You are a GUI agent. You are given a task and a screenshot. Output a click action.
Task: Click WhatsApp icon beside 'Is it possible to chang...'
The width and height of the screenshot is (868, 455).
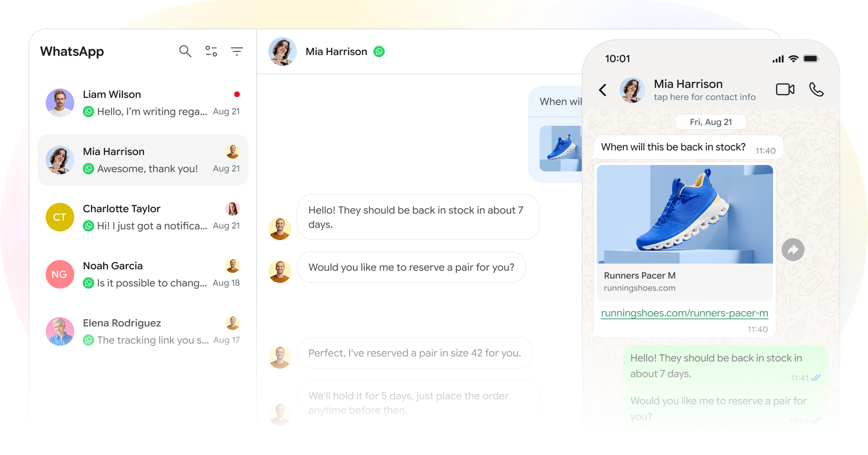pos(89,283)
